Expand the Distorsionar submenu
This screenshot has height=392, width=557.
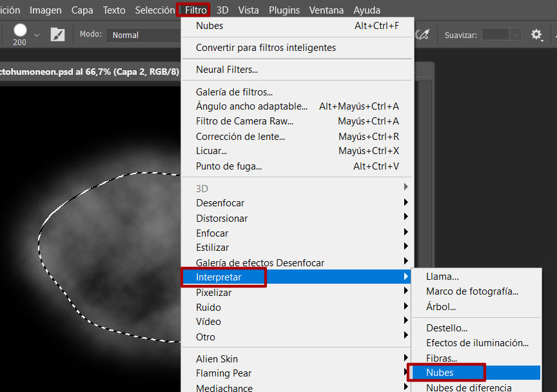tap(222, 219)
